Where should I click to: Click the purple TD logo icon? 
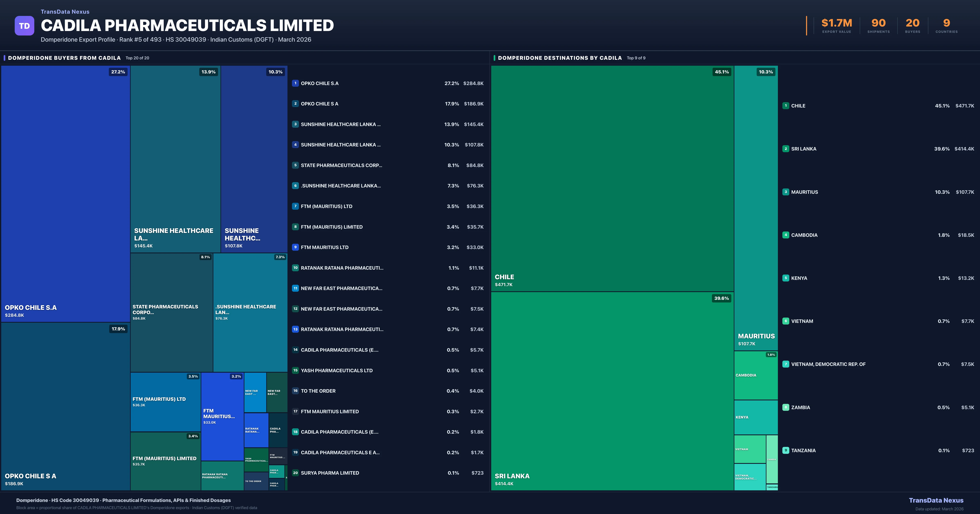point(24,26)
